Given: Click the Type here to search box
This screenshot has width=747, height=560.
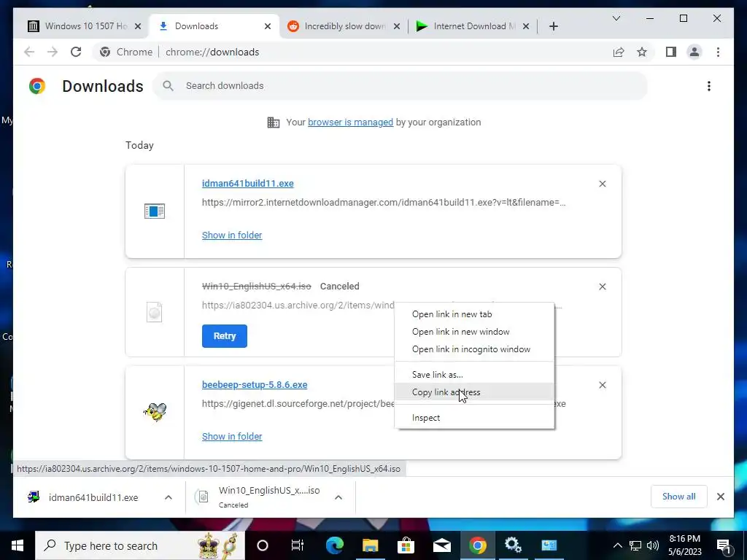Looking at the screenshot, I should [140, 545].
